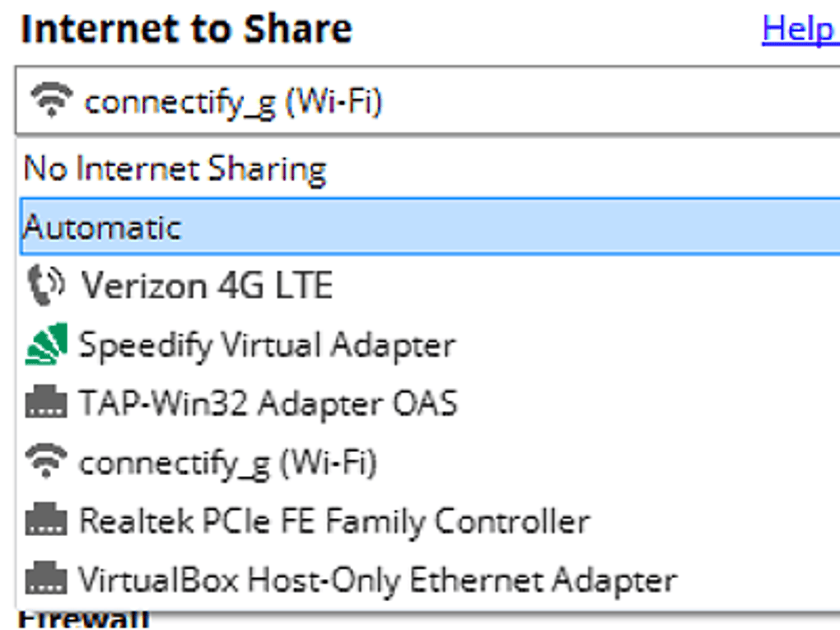Choose TAP-Win32 Adapter OAS from the list
840x630 pixels.
[268, 404]
